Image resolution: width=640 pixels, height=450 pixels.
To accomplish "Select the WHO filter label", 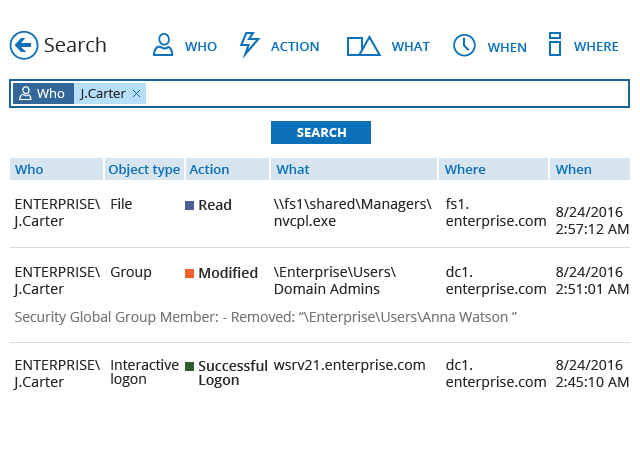I will tap(200, 47).
